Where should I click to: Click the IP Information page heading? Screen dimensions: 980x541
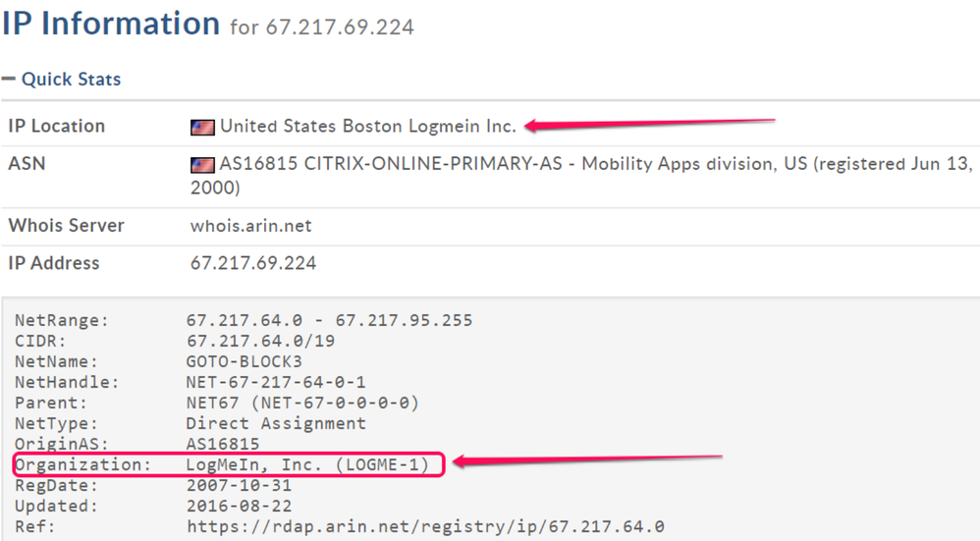[x=110, y=24]
